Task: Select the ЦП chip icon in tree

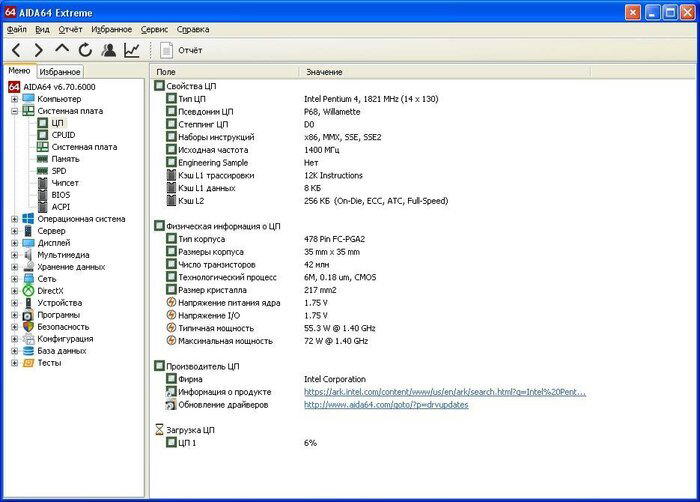Action: pos(42,123)
